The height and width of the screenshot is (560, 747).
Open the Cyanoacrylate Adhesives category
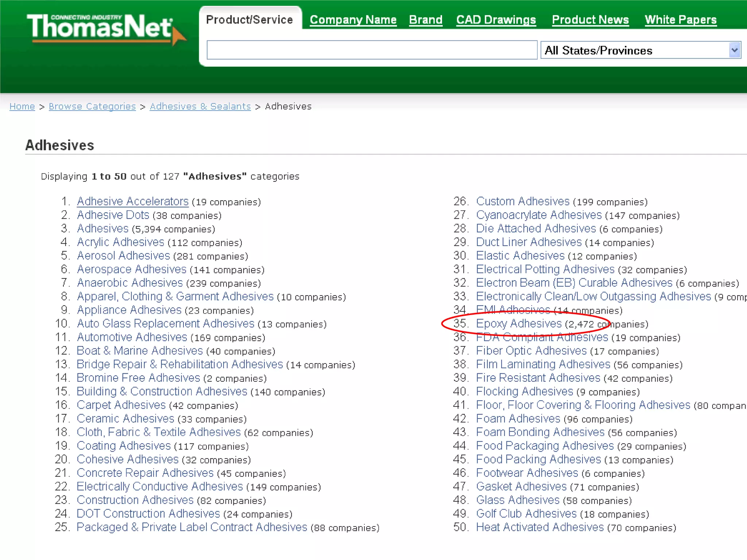click(x=538, y=215)
